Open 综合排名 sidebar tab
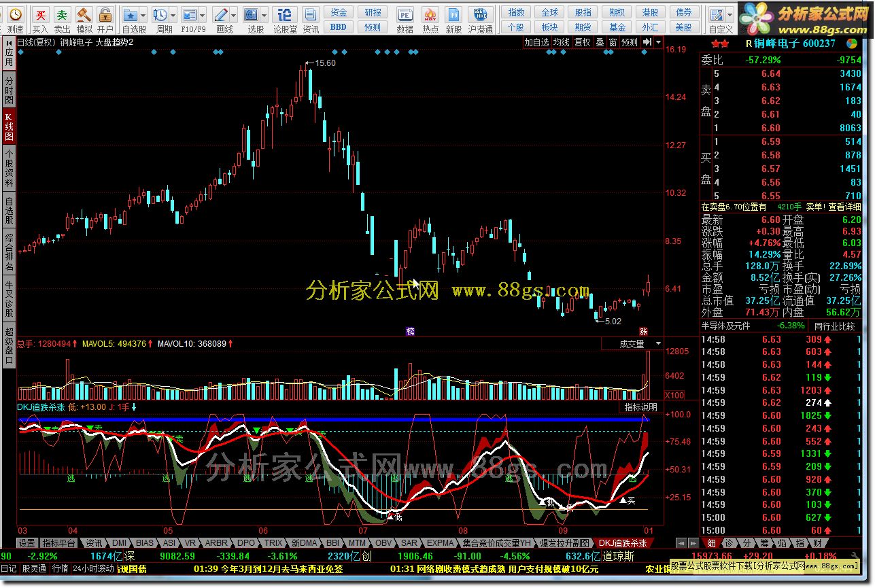Screen dimensions: 875x588 tap(9, 253)
